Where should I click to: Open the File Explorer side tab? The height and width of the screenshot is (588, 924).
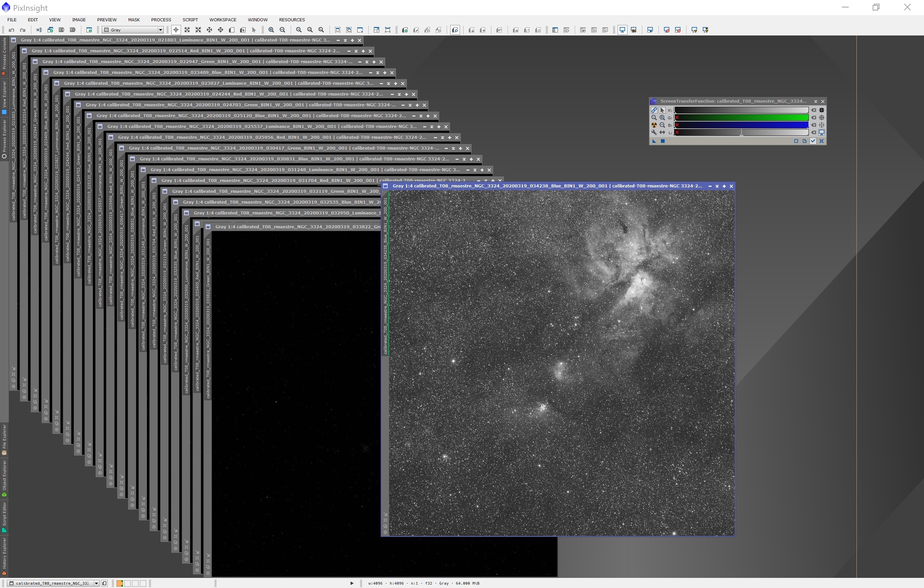[x=4, y=440]
